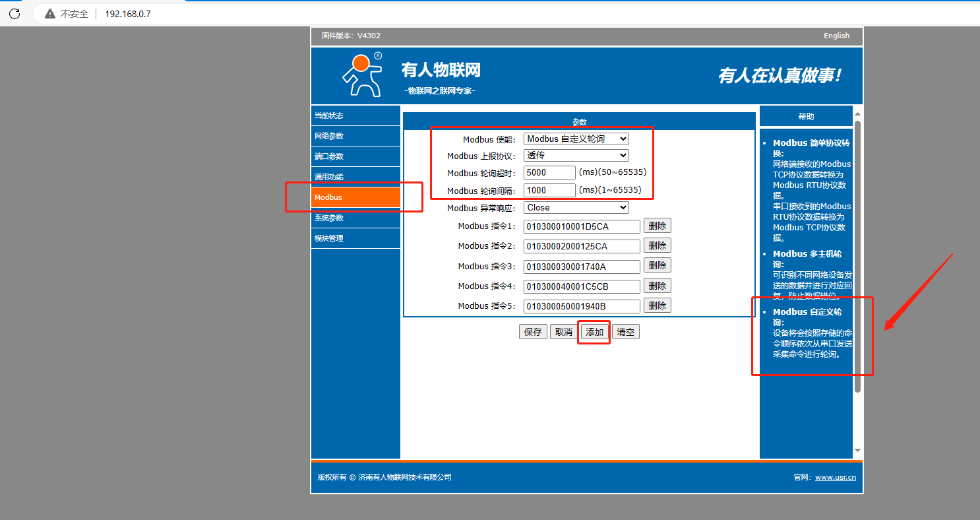Click the Modbus 简单协议转换 help heading
The image size is (980, 520).
coord(811,148)
